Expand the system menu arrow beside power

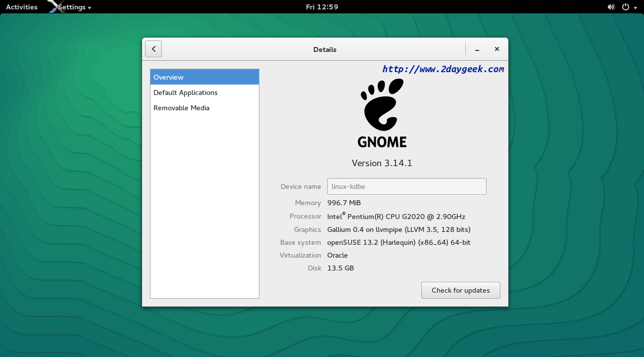click(635, 8)
